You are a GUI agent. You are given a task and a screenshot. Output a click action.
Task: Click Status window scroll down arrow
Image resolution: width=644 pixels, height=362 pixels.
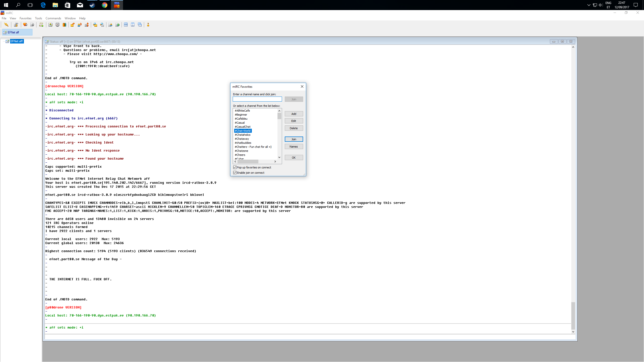click(x=573, y=332)
